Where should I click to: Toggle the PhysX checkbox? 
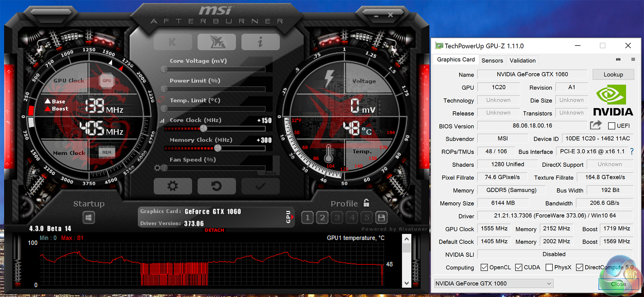click(x=549, y=267)
